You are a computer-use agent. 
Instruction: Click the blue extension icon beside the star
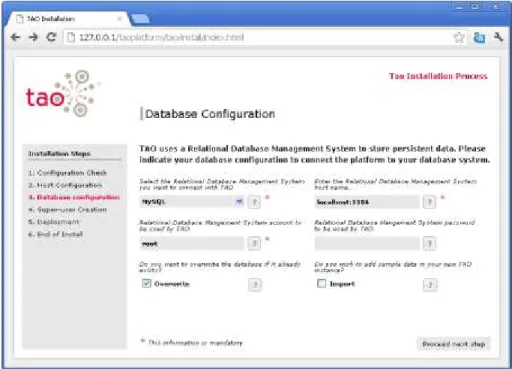point(479,37)
